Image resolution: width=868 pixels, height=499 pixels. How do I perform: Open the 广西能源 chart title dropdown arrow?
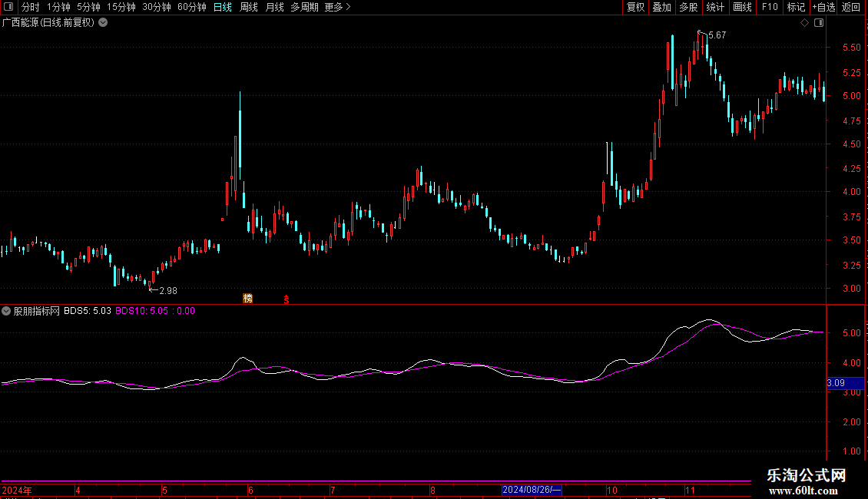click(103, 23)
